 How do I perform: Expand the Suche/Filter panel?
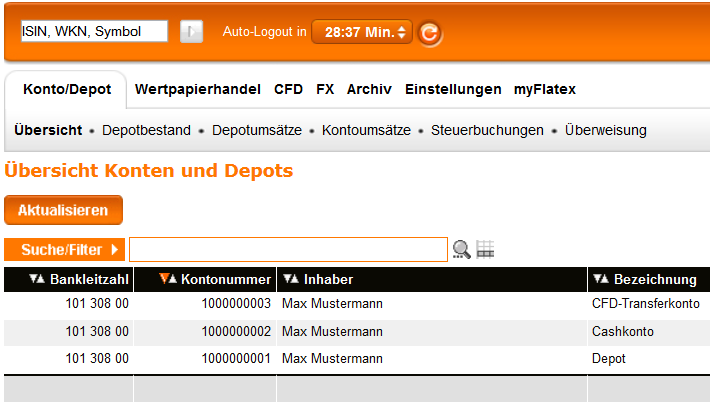point(64,249)
